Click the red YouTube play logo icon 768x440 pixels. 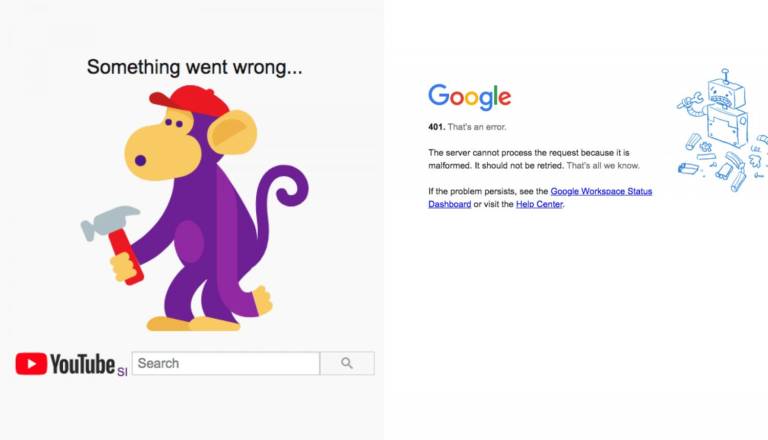[30, 364]
